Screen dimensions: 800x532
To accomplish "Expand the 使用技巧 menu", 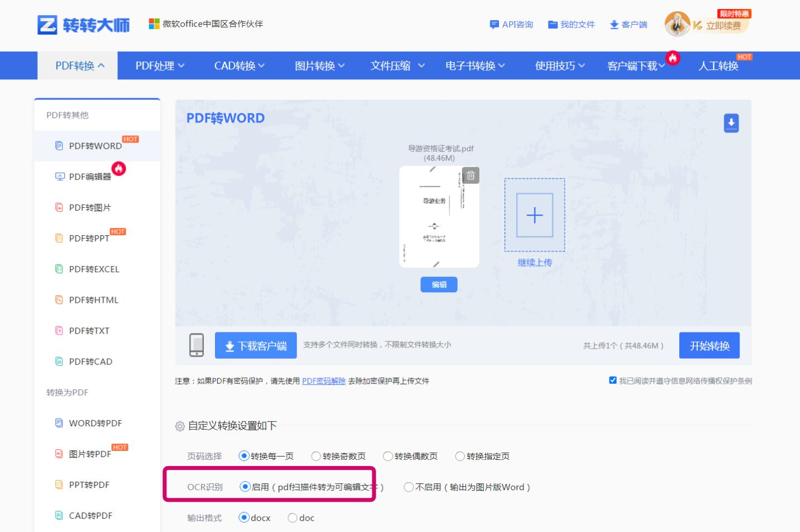I will pyautogui.click(x=559, y=65).
